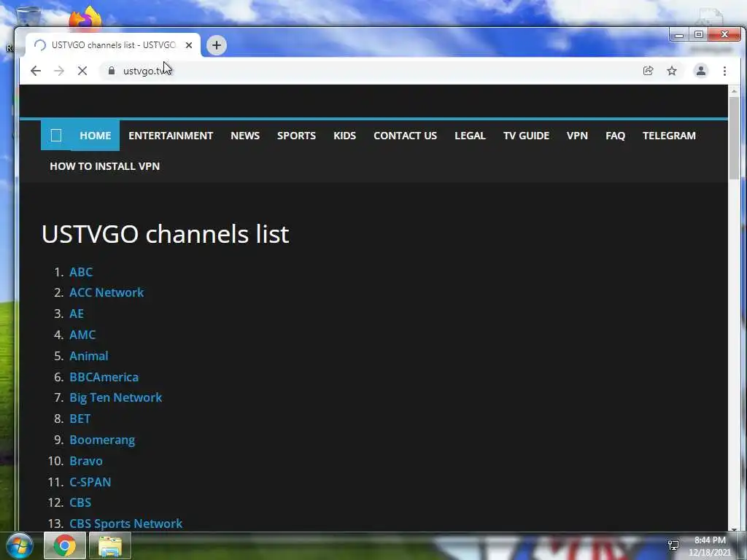Screen dimensions: 747x560
Task: Click the browser back arrow
Action: [35, 71]
